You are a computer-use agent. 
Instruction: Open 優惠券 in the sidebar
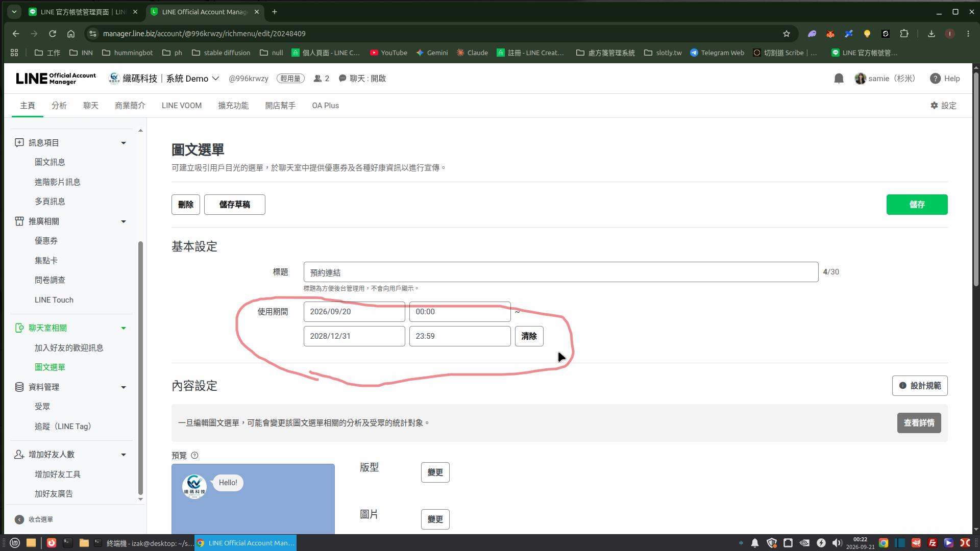tap(46, 241)
